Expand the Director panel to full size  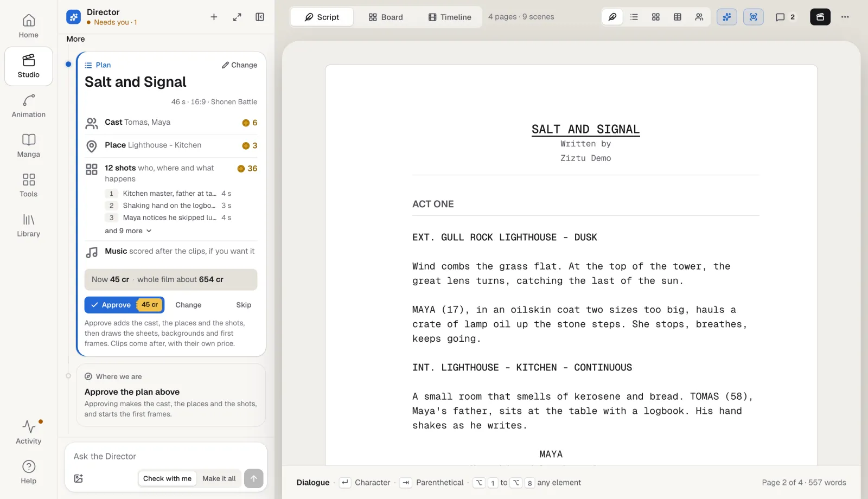click(x=237, y=17)
